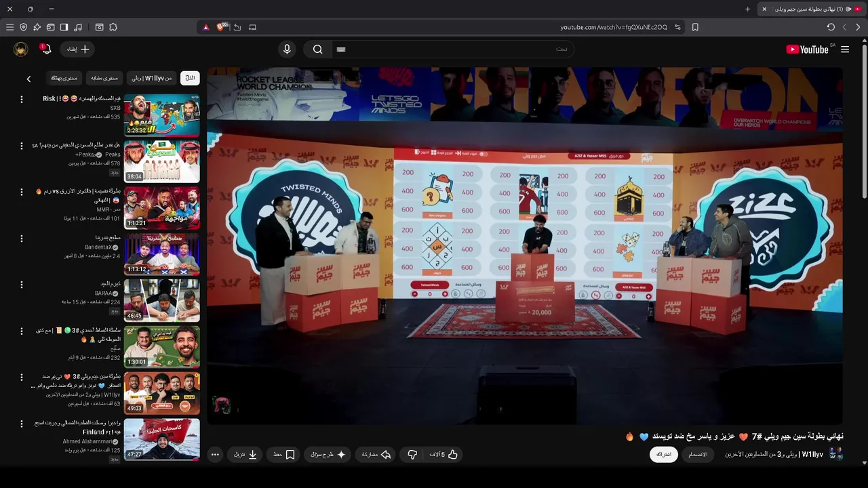
Task: Select the 'الكل' filter chip
Action: point(190,78)
